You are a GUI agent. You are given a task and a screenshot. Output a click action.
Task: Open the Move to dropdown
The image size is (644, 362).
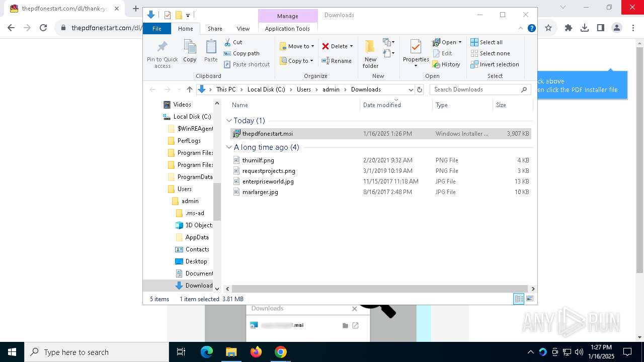297,46
